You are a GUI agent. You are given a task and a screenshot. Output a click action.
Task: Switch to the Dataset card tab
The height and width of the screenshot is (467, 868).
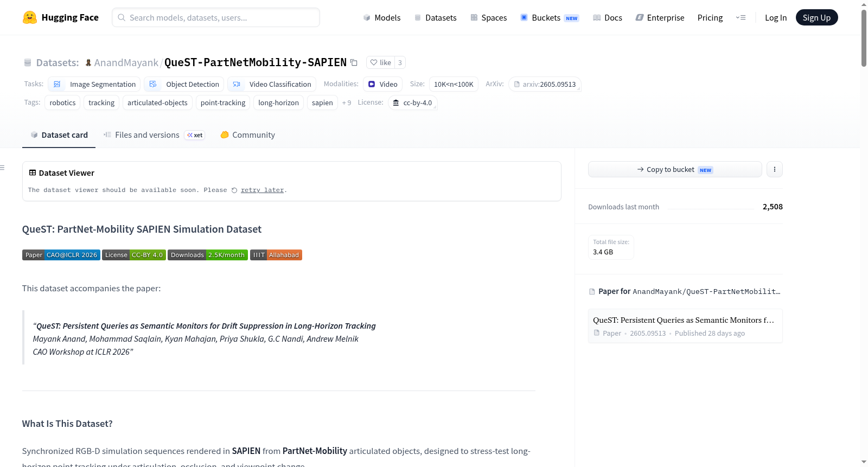point(59,135)
